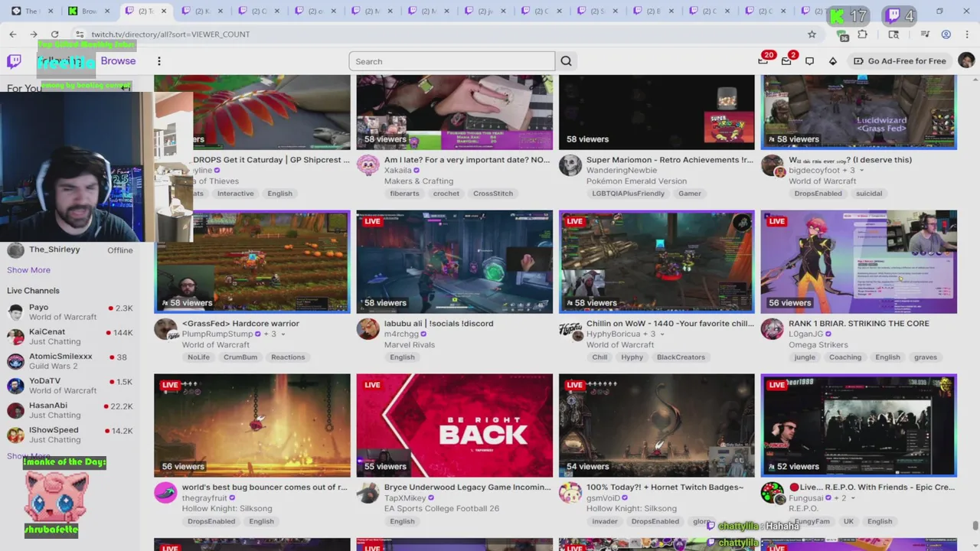Click Show More under followed channels

pyautogui.click(x=28, y=270)
